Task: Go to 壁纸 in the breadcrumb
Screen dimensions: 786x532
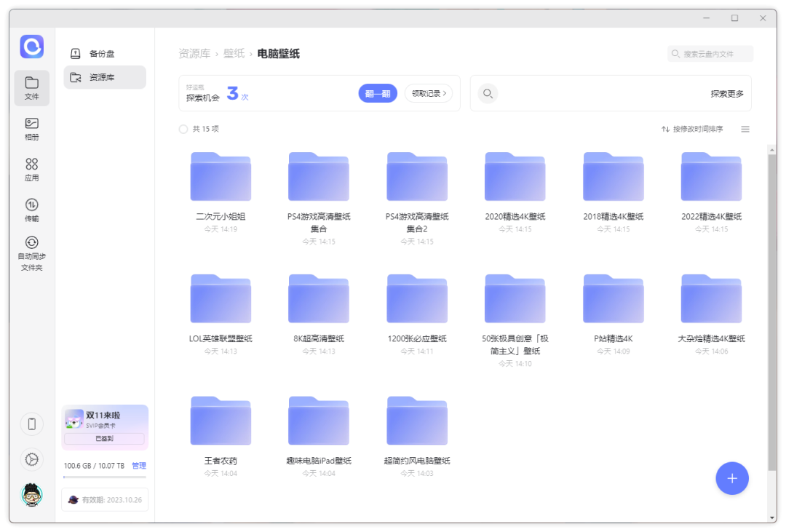Action: point(234,54)
